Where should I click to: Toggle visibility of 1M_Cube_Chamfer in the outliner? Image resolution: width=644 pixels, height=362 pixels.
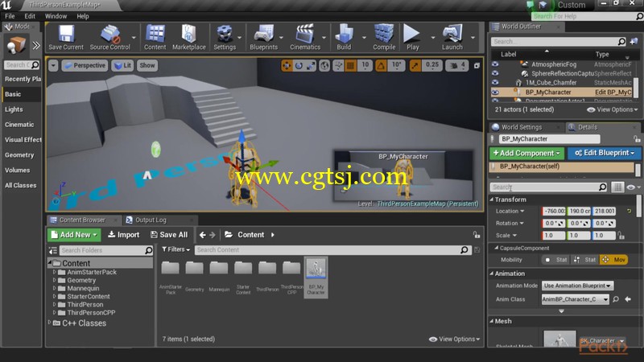coord(495,83)
